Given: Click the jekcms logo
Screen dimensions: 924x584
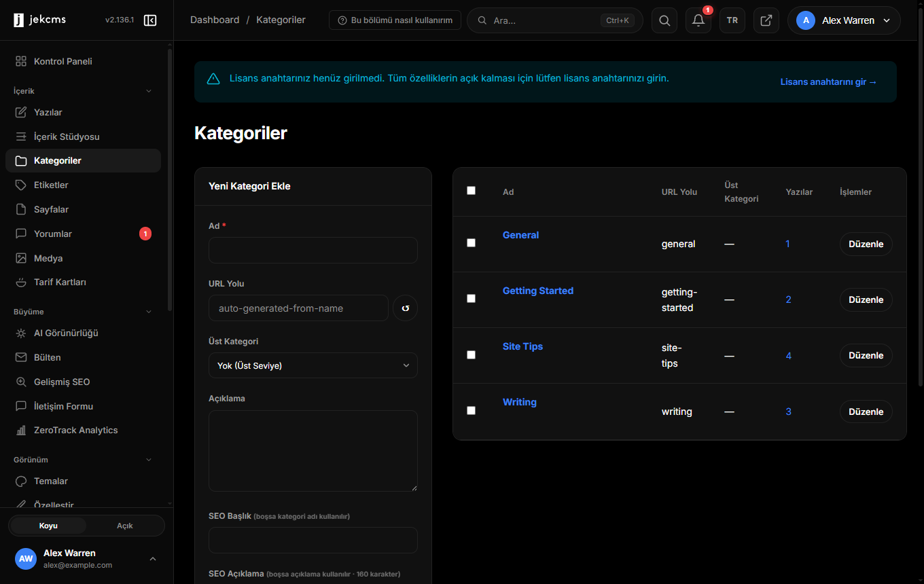Looking at the screenshot, I should 40,20.
